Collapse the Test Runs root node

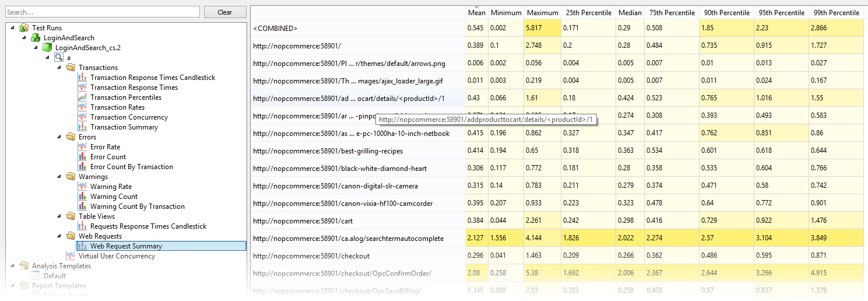(13, 28)
